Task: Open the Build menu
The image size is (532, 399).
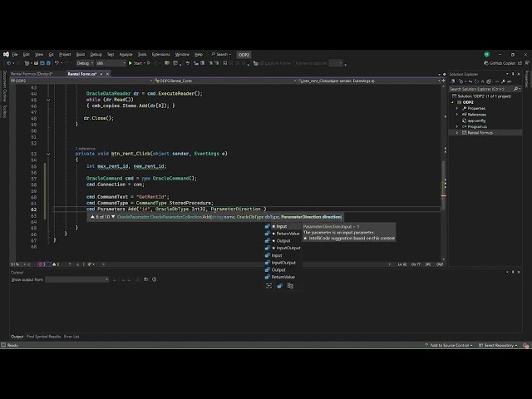Action: 81,54
